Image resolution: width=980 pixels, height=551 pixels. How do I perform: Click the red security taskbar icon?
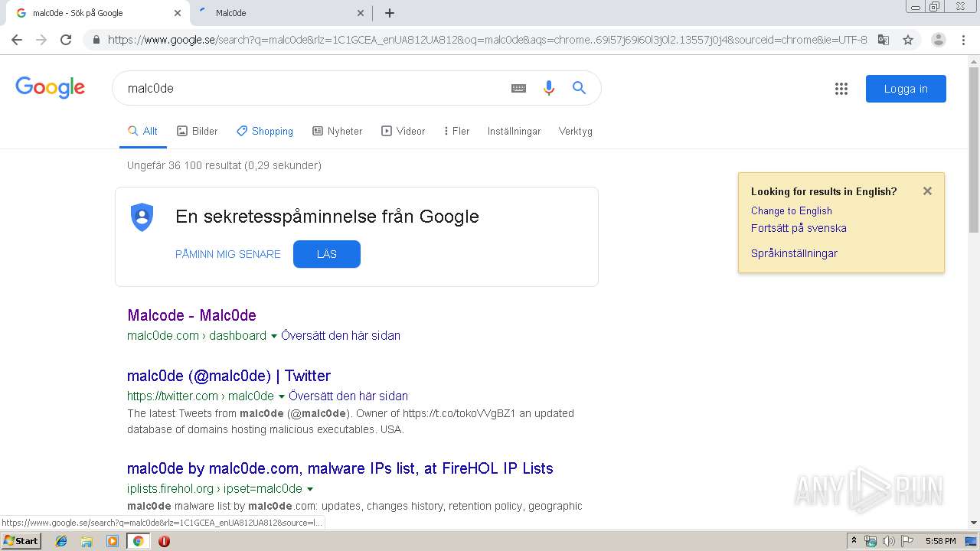tap(164, 541)
